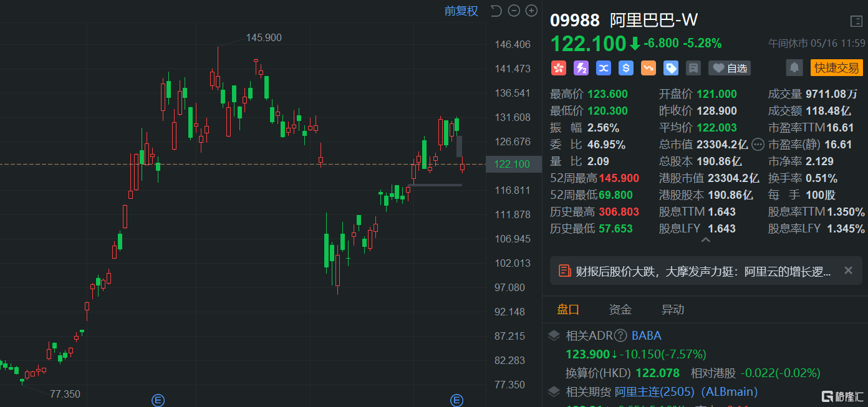868x407 pixels.
Task: Click the current price label 122.100 on axis
Action: pos(511,165)
